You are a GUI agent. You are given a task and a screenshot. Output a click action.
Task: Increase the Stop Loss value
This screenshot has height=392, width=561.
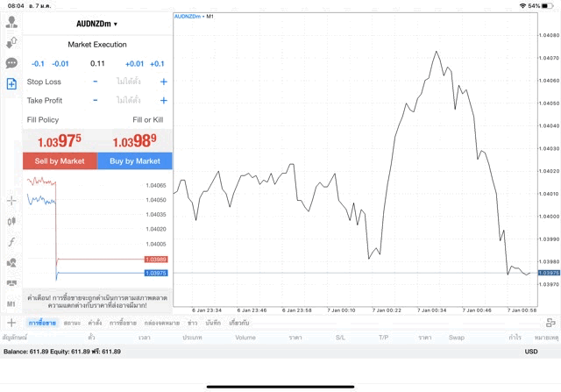[x=163, y=82]
